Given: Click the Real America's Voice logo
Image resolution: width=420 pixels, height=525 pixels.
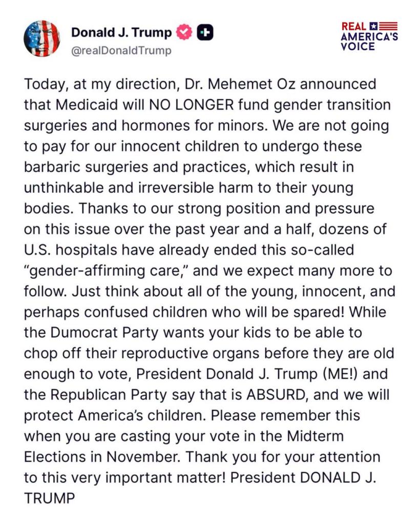Looking at the screenshot, I should [369, 36].
